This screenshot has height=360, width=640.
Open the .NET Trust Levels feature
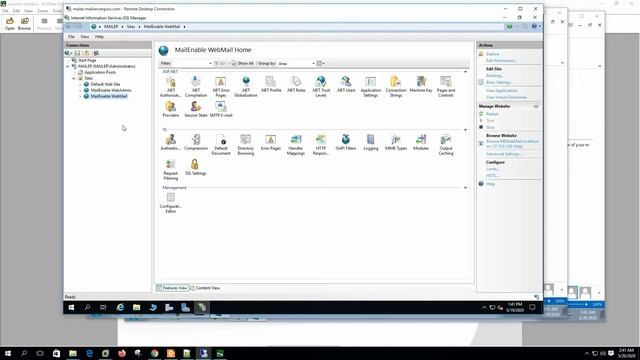[x=321, y=86]
